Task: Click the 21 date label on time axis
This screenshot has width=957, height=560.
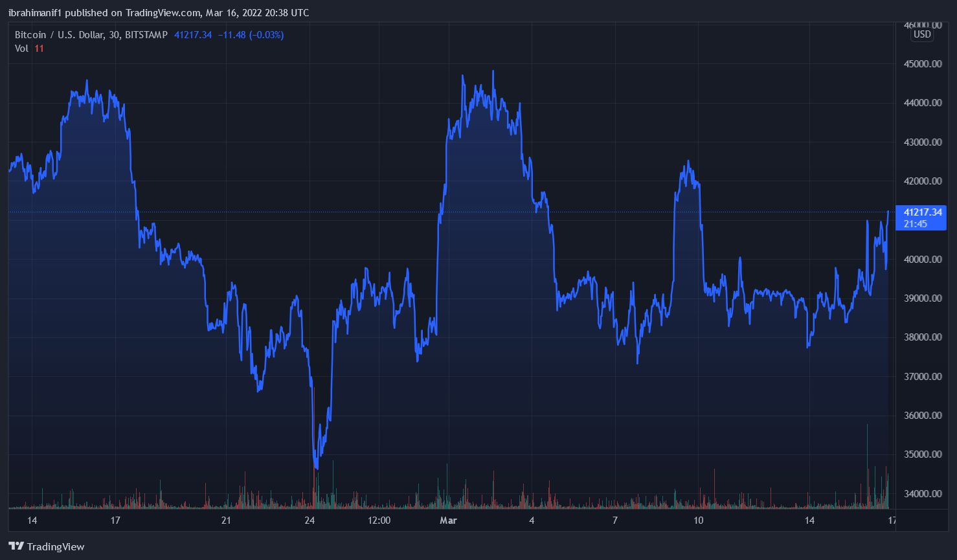Action: [x=226, y=521]
